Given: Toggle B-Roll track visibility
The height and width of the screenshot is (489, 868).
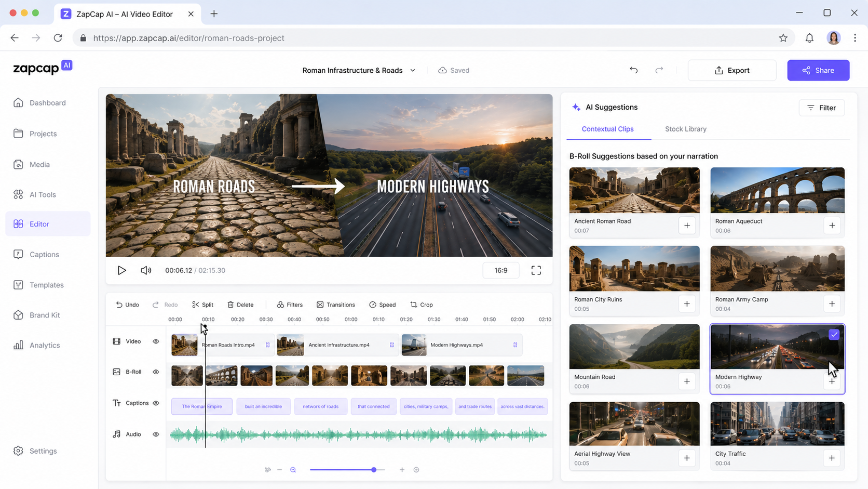Looking at the screenshot, I should pyautogui.click(x=156, y=372).
